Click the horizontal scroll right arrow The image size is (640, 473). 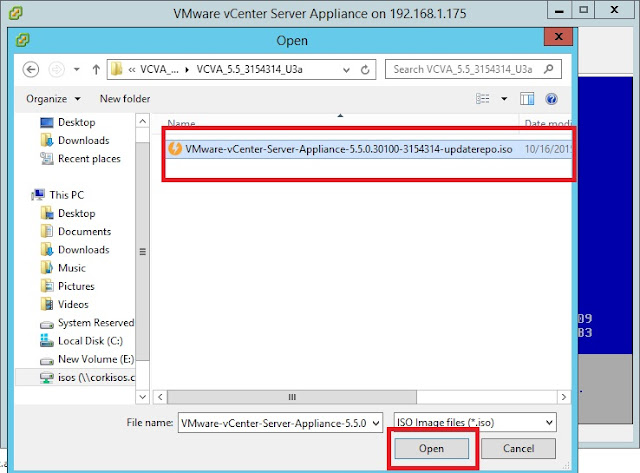coord(564,397)
